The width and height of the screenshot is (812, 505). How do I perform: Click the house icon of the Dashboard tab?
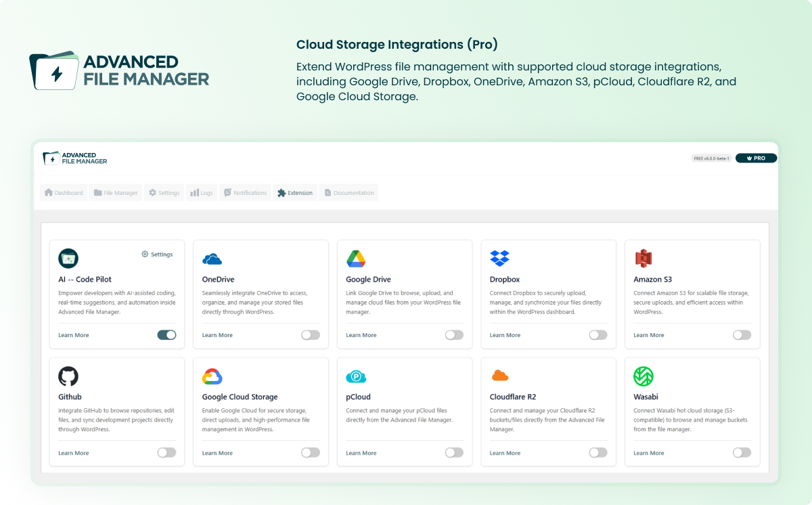[49, 193]
